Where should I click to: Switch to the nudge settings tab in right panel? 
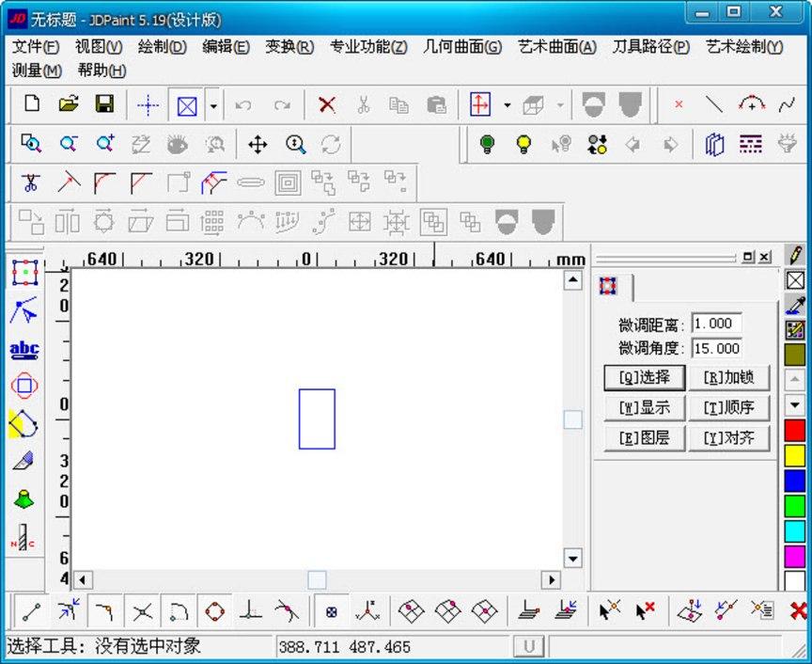click(x=609, y=286)
